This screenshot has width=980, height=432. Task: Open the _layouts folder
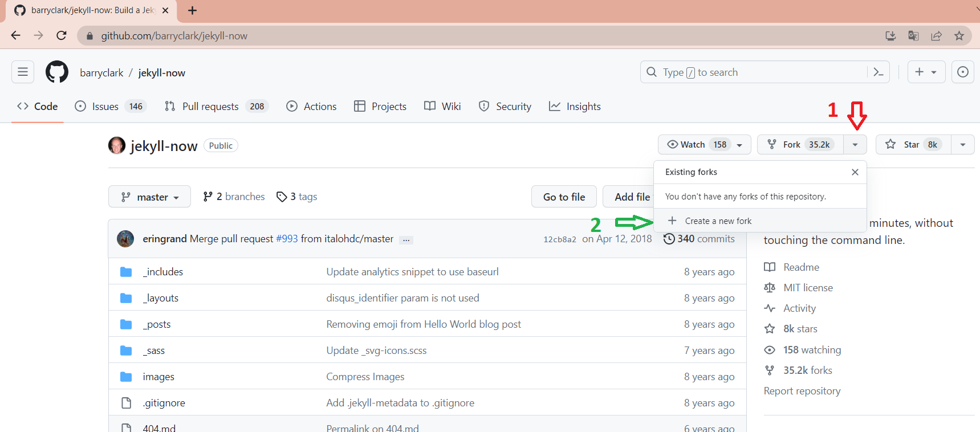pos(161,298)
